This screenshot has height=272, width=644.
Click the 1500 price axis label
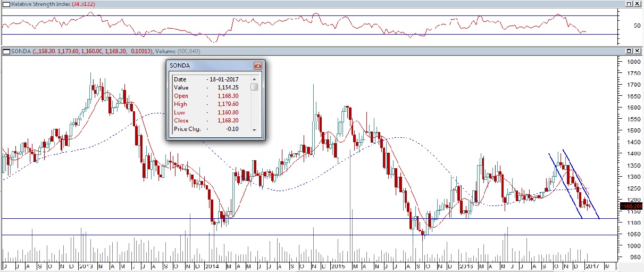point(633,130)
